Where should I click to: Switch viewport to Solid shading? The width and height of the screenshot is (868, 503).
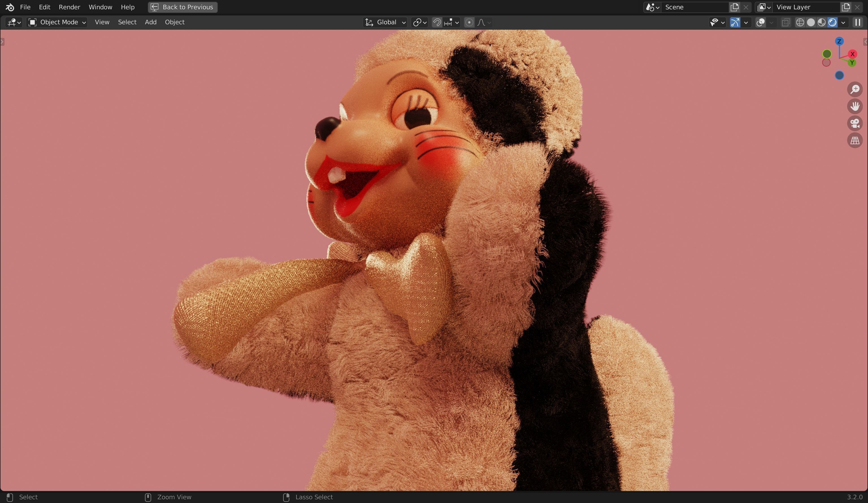(811, 22)
